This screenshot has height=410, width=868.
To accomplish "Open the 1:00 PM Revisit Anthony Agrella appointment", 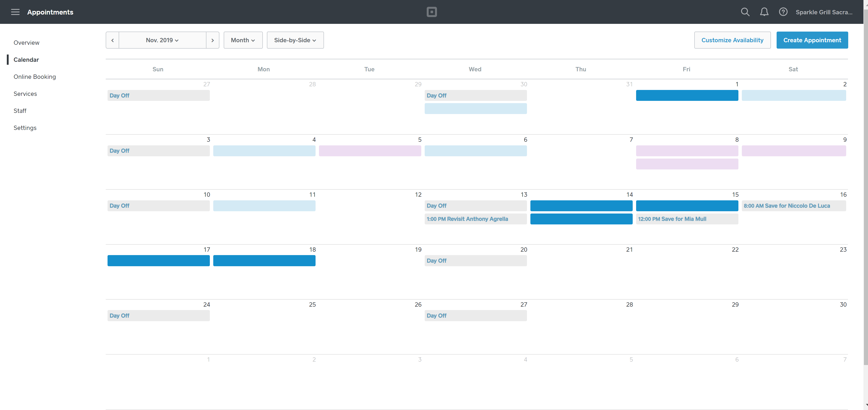I will [x=475, y=219].
